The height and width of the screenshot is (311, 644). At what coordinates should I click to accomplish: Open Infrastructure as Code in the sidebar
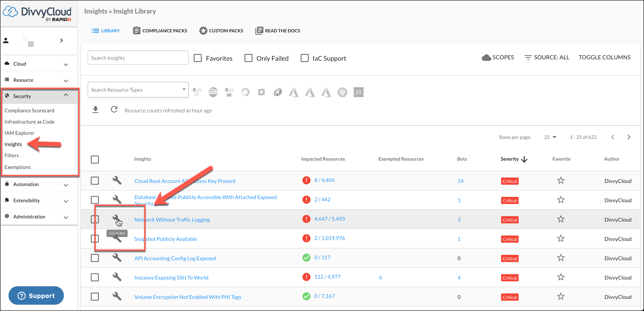tap(29, 122)
